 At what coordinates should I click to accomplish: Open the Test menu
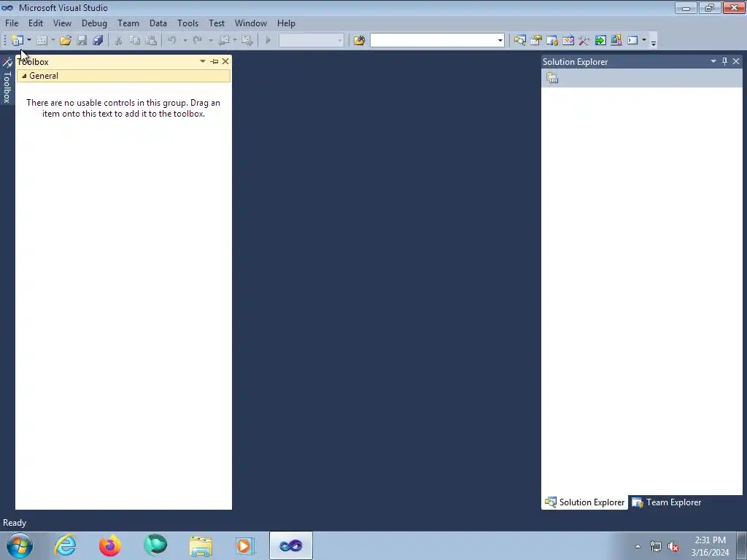(217, 23)
